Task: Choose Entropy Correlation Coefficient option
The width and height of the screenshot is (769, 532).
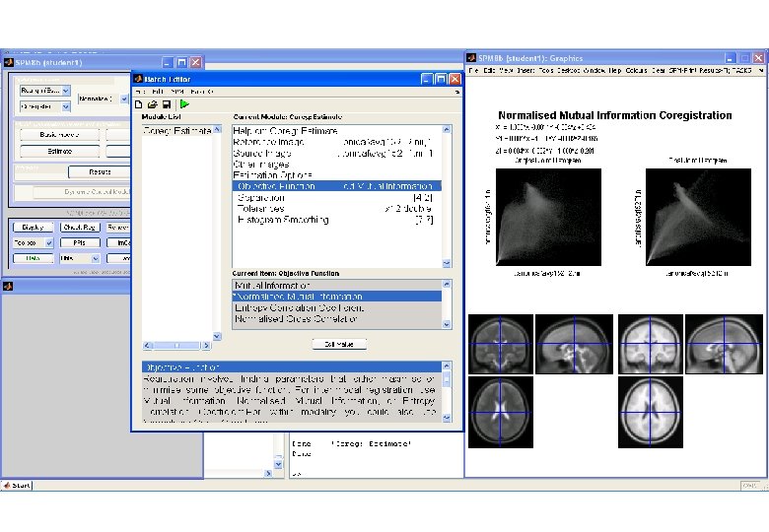Action: click(337, 307)
